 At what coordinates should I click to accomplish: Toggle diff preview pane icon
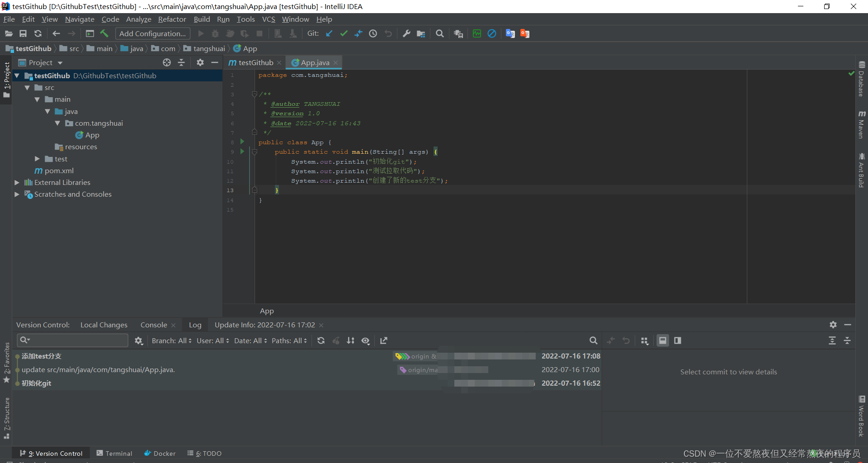pos(678,340)
